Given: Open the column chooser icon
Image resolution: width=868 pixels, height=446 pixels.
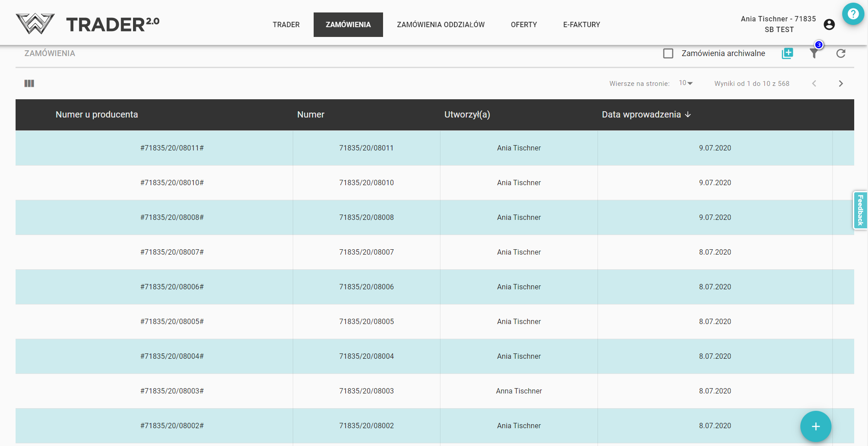Looking at the screenshot, I should pos(29,84).
